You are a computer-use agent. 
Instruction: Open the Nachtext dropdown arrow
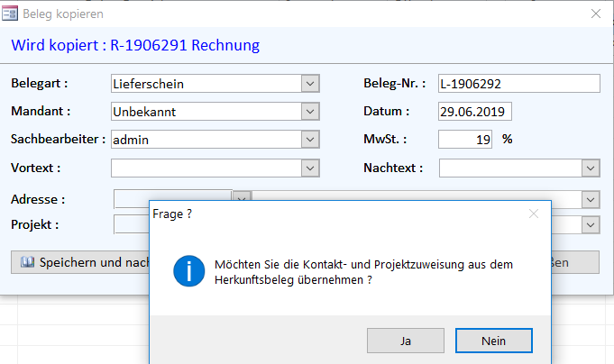591,168
